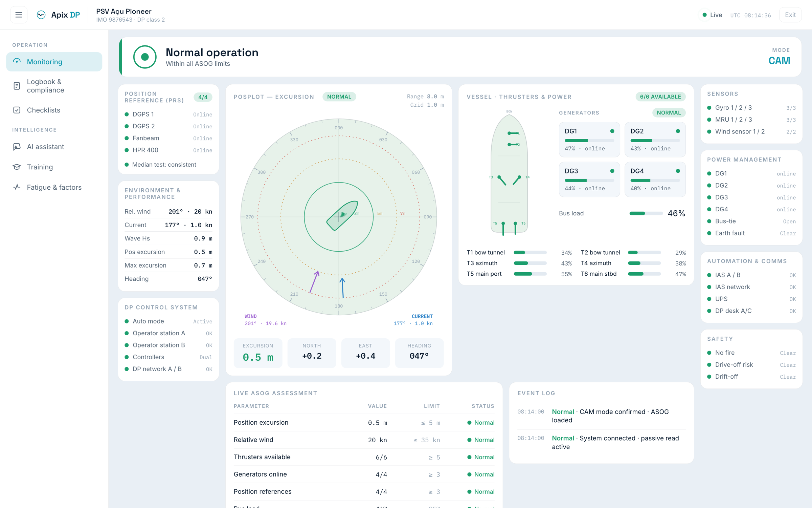Click the Fanbeam reference row

pyautogui.click(x=168, y=138)
